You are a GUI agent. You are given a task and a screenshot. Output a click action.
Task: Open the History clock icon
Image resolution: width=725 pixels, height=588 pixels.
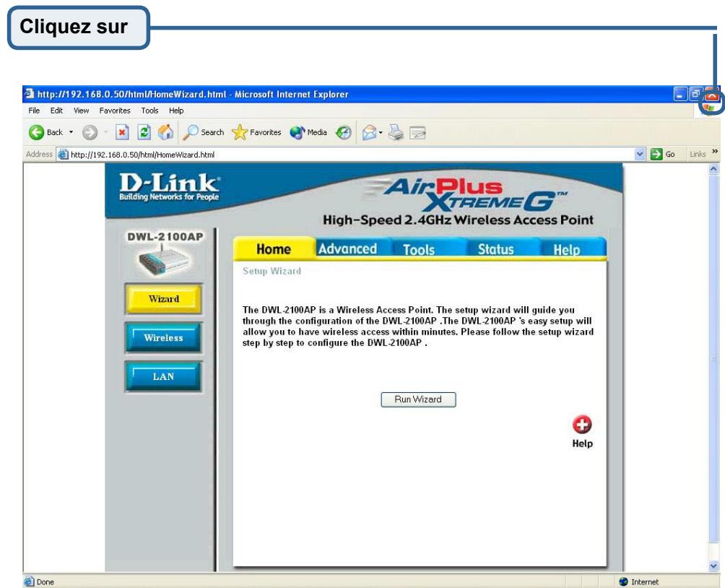coord(344,133)
